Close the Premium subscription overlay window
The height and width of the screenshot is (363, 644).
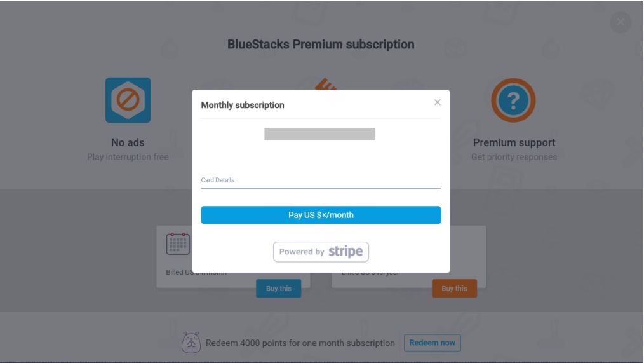click(x=620, y=22)
